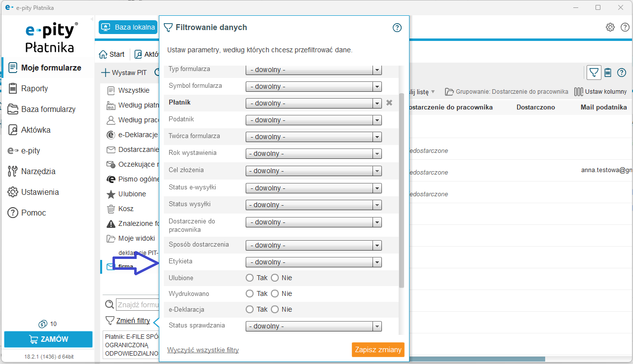This screenshot has width=633, height=364.
Task: Open the help icon in filter dialog
Action: coord(397,28)
